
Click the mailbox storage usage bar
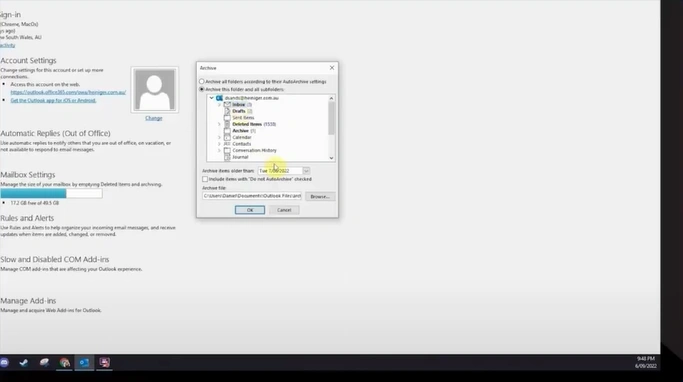tap(51, 193)
